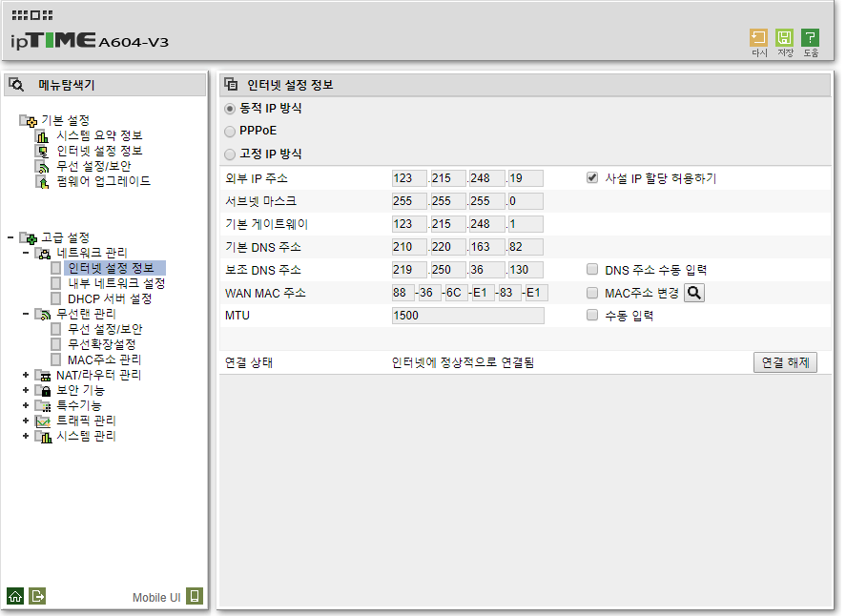Enable MTU 수동 입력 checkbox

coord(592,315)
